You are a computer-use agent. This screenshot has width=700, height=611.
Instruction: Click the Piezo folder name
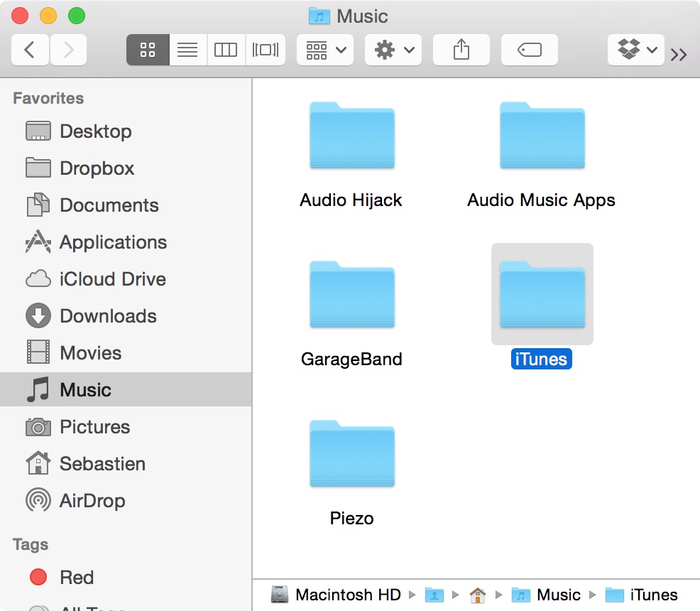coord(352,518)
